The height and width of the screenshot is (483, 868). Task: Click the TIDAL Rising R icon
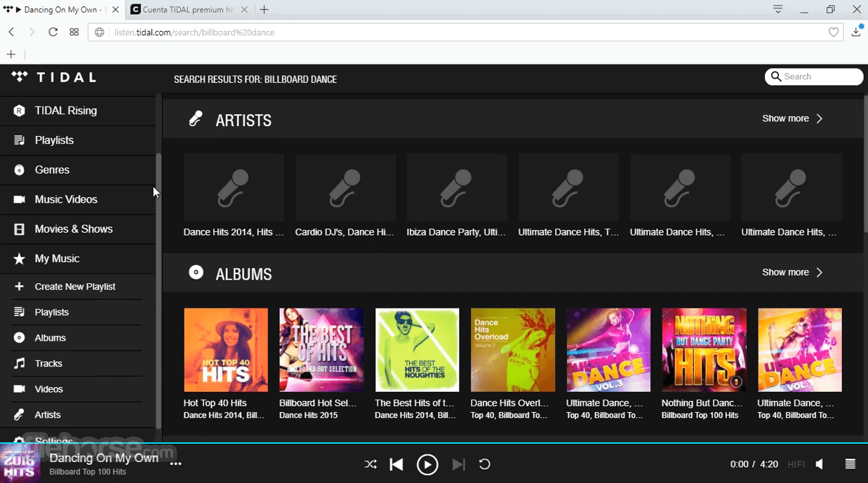[19, 111]
